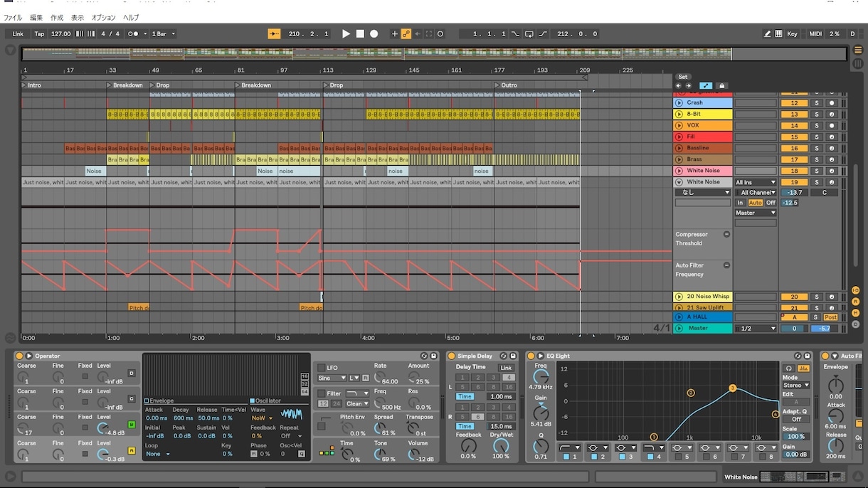This screenshot has width=868, height=488.
Task: Set White Noise monitor to Off
Action: tap(771, 203)
